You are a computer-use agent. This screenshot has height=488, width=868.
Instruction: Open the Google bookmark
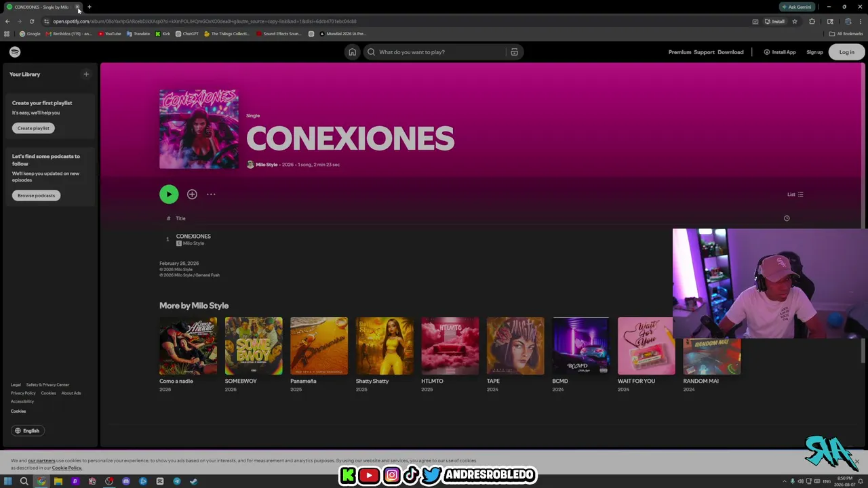(x=30, y=34)
